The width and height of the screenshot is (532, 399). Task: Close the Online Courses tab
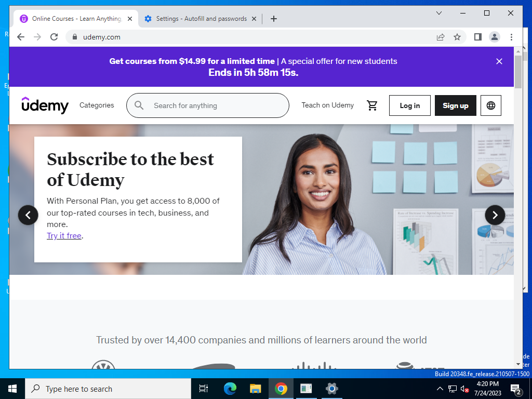(130, 19)
